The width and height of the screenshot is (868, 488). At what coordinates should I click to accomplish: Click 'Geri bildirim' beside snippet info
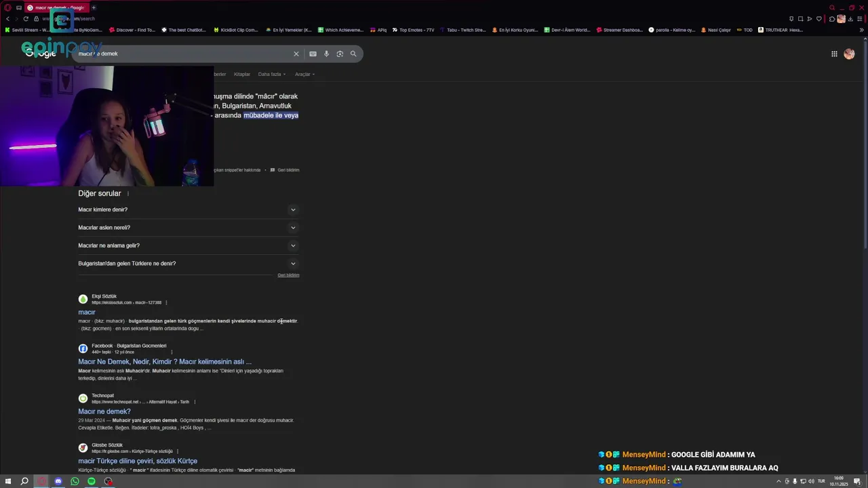point(285,170)
